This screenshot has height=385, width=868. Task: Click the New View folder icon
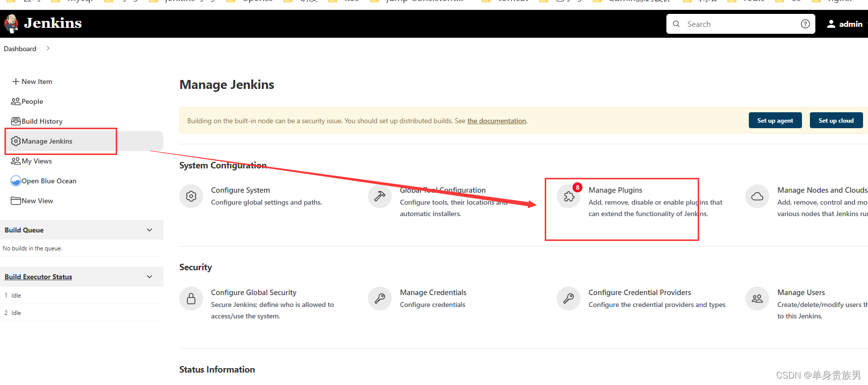pos(16,201)
